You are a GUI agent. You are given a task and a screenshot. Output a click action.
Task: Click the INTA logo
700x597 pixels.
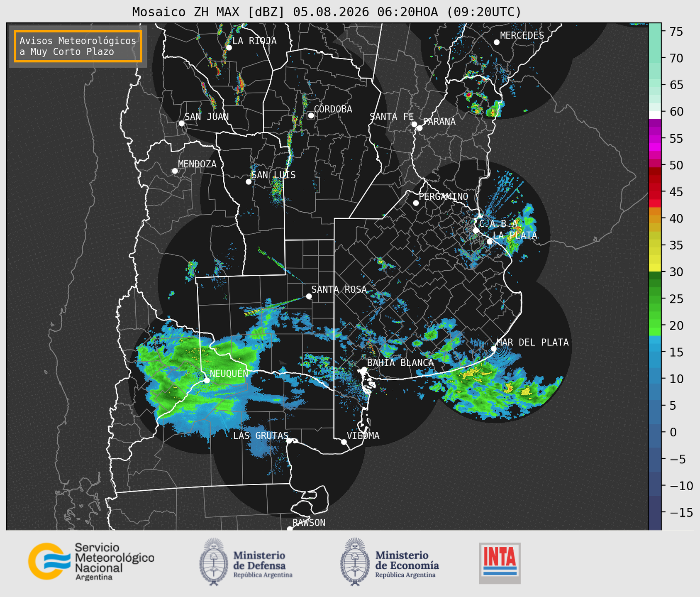[500, 563]
